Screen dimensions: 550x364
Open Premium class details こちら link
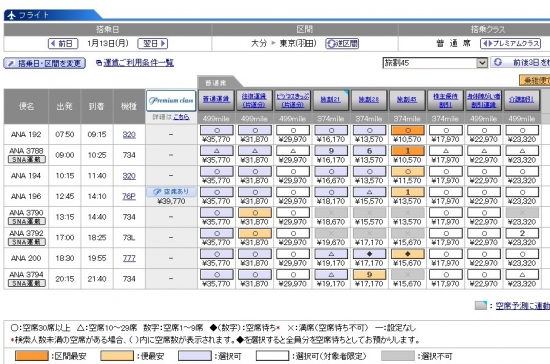pyautogui.click(x=181, y=117)
